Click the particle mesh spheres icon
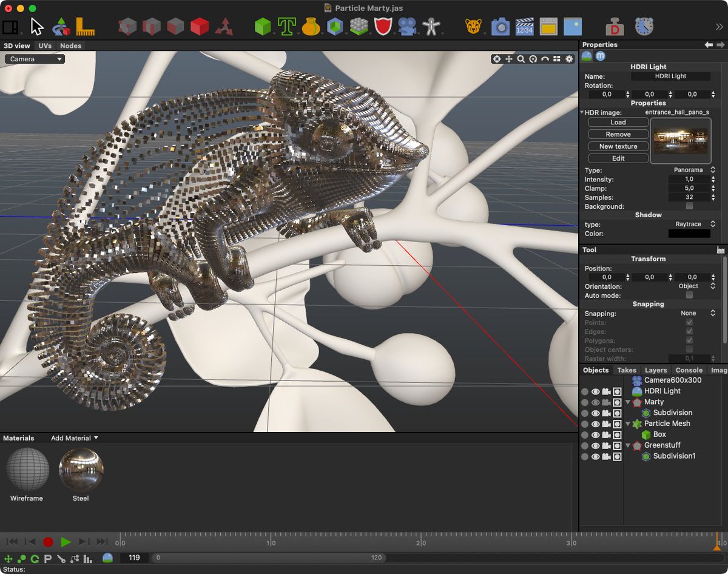 pos(360,25)
